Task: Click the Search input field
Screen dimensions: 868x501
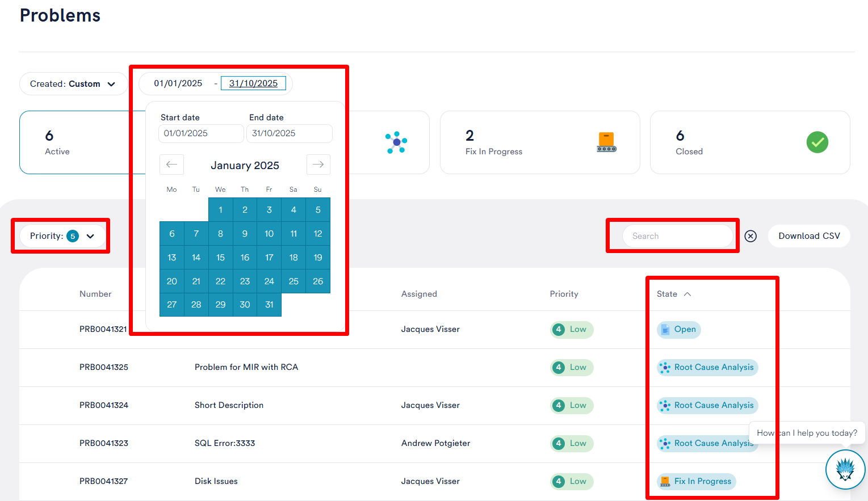Action: [678, 236]
